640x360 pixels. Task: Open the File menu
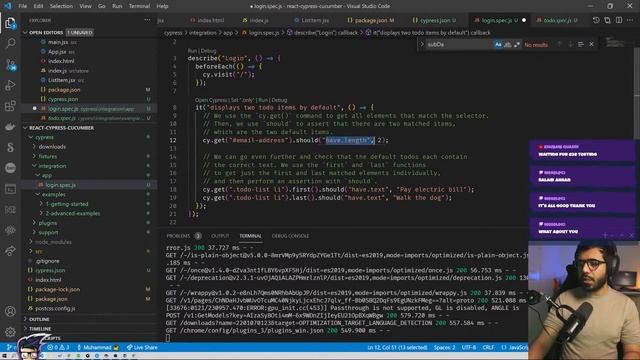(22, 6)
